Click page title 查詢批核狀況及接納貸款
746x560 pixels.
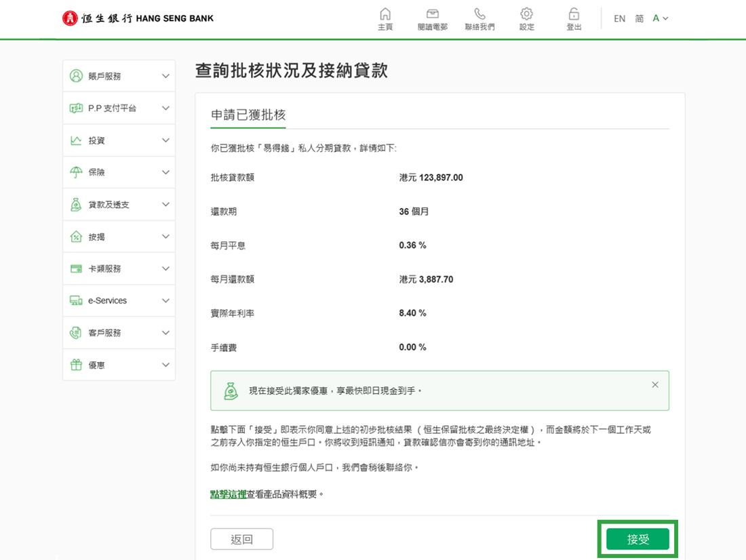[292, 71]
